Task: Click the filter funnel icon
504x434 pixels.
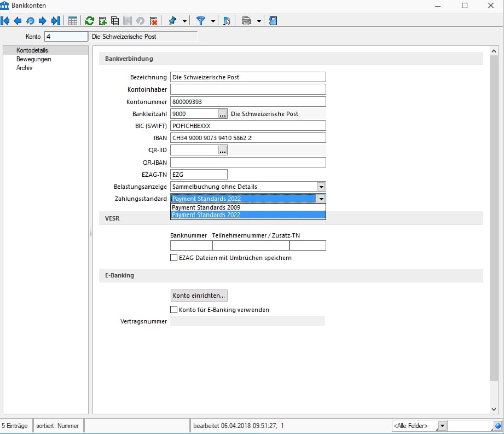Action: click(201, 21)
